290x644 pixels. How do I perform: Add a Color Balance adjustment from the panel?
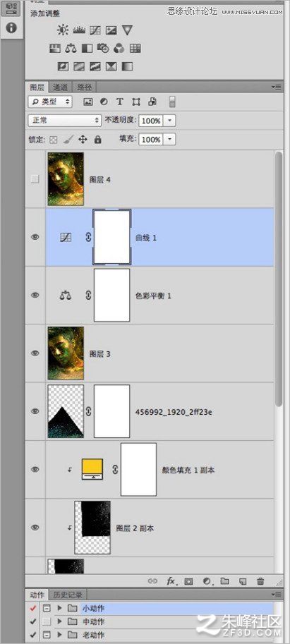(x=71, y=49)
